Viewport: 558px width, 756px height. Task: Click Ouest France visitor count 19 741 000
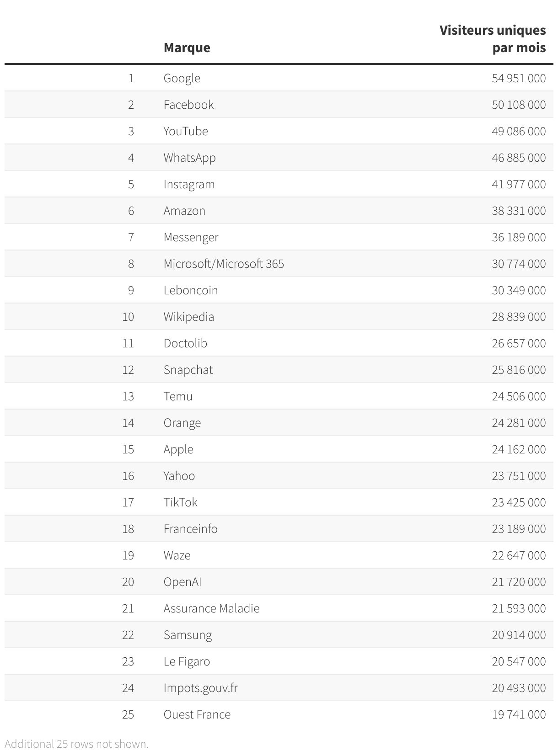pyautogui.click(x=519, y=714)
